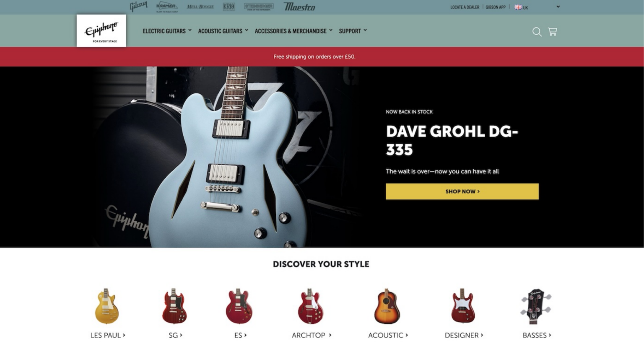Open the search magnifier icon

pyautogui.click(x=537, y=32)
